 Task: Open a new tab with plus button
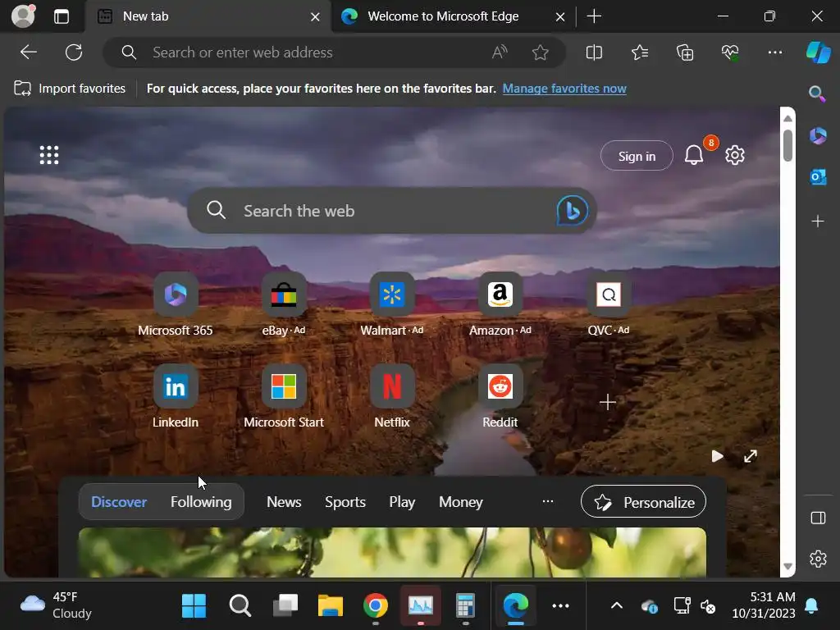pos(594,16)
